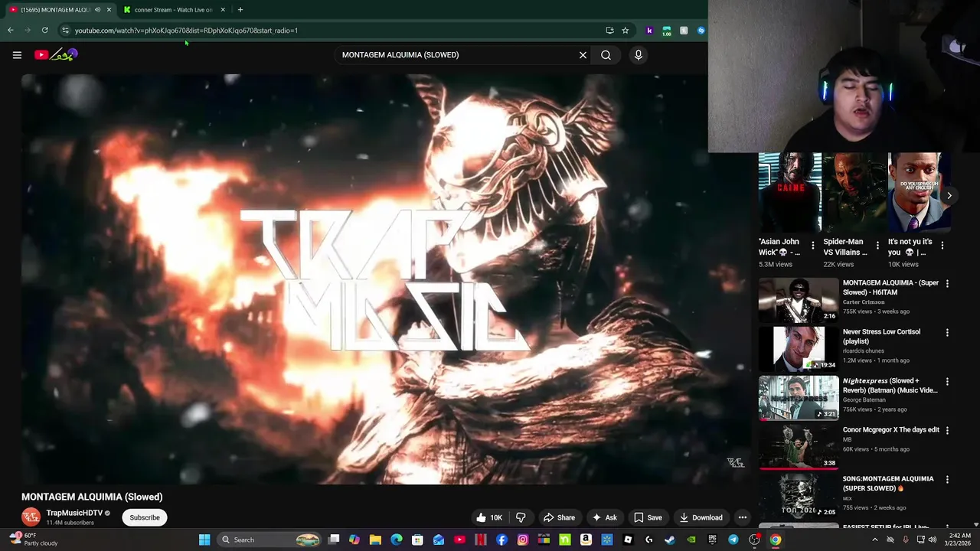The image size is (980, 551).
Task: Open 'Asian John Wick' short thumbnail
Action: point(790,192)
